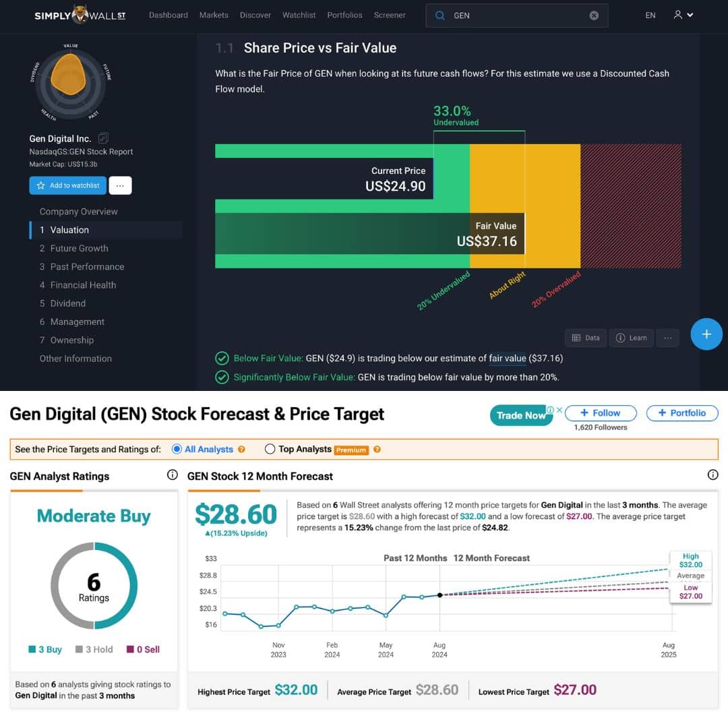The image size is (728, 728).
Task: Click the Average Price Target $28.60 value
Action: 437,690
